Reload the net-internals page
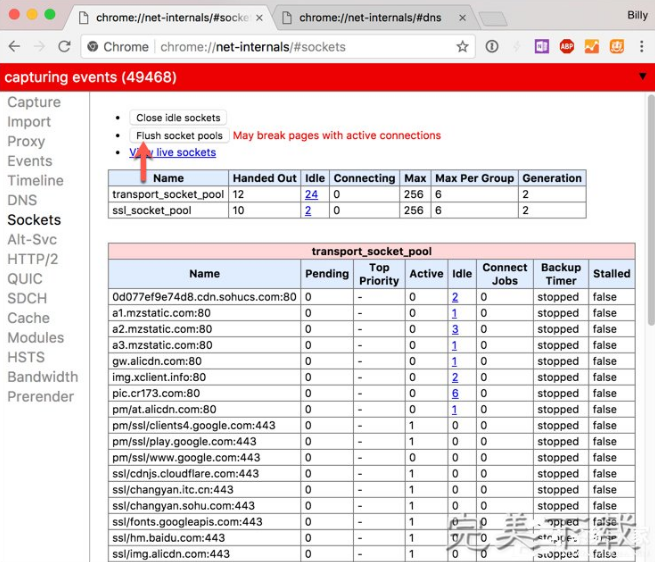 (x=65, y=47)
